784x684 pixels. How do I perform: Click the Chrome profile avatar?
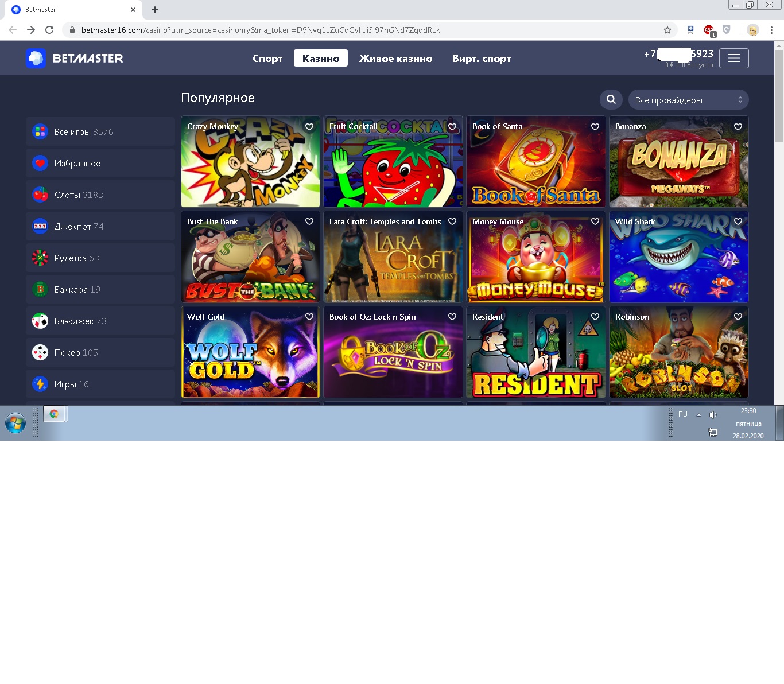[753, 30]
